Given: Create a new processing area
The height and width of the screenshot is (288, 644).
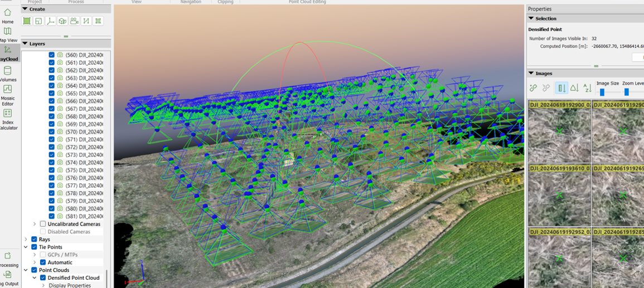Looking at the screenshot, I should pyautogui.click(x=27, y=21).
